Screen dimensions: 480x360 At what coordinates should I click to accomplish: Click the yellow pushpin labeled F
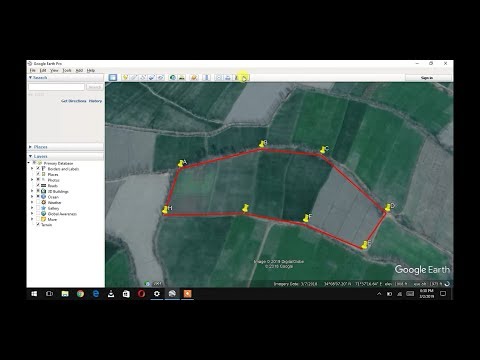click(x=306, y=218)
